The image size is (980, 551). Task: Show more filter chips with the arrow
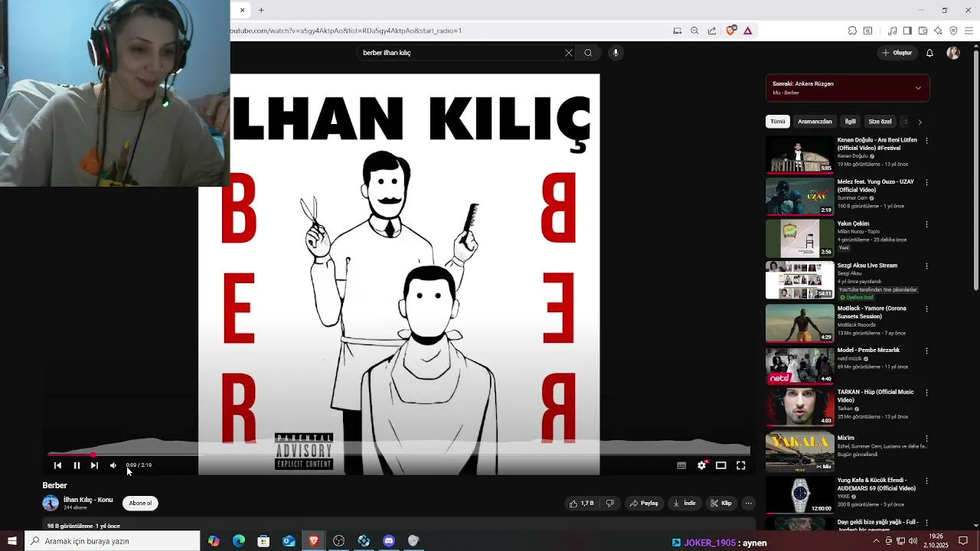tap(920, 122)
